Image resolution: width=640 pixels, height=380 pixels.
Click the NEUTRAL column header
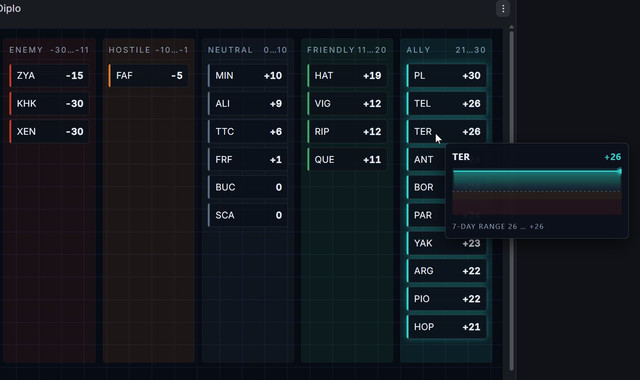(248, 50)
